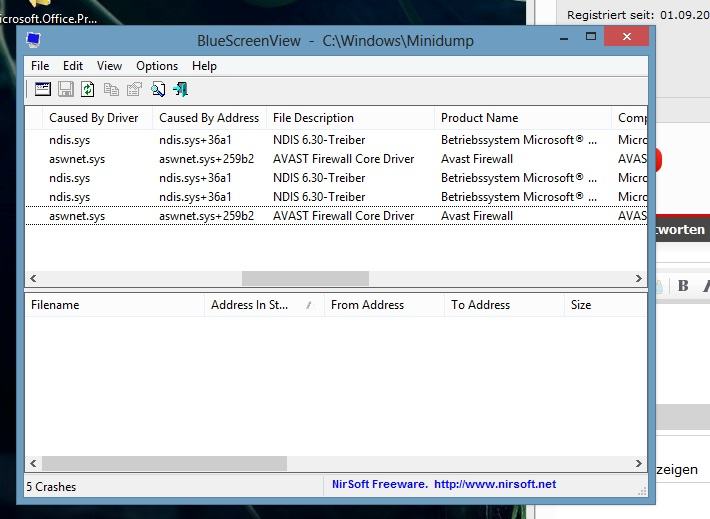
Task: Click the Find magnifier toolbar icon
Action: (x=158, y=89)
